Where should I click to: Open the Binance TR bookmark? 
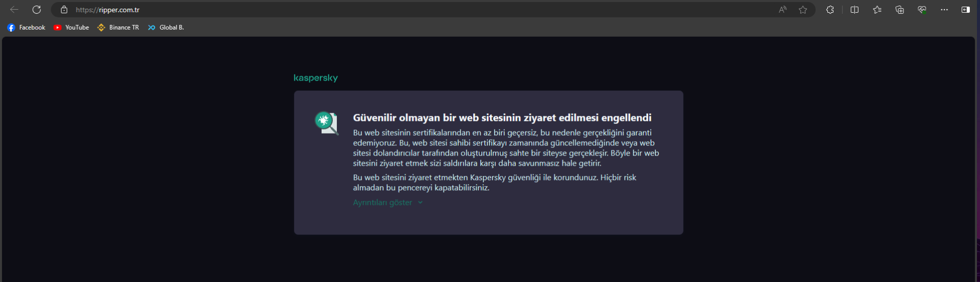118,28
